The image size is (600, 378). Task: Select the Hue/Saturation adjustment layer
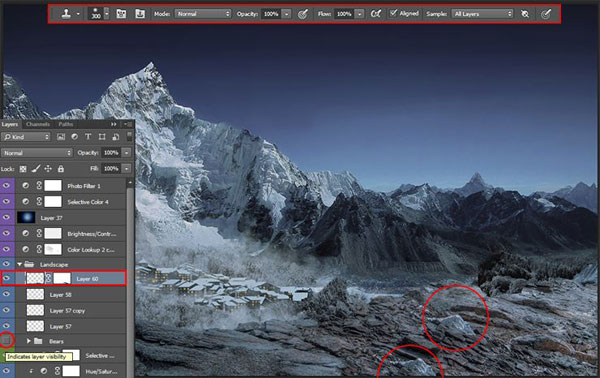70,371
